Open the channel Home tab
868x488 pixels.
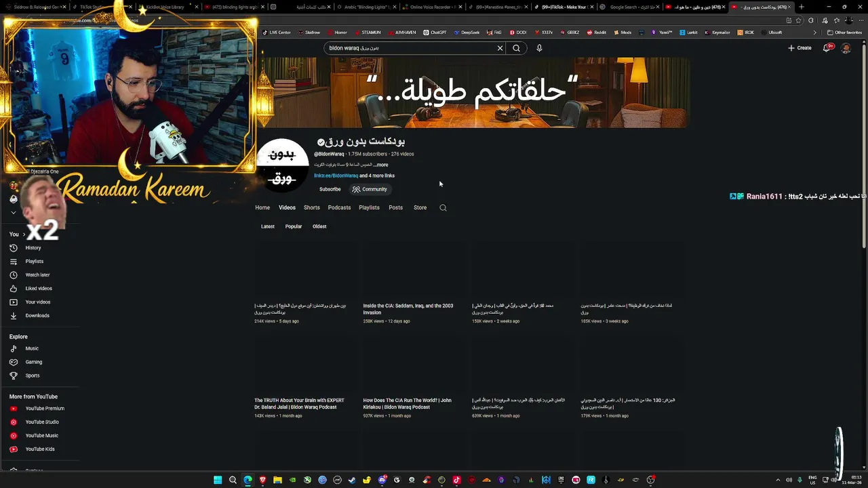(x=262, y=207)
